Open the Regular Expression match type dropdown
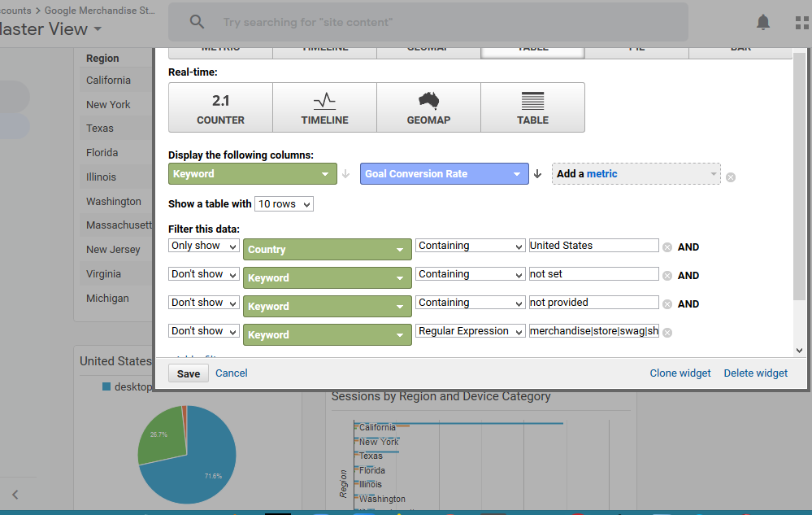Image resolution: width=812 pixels, height=515 pixels. click(x=471, y=331)
